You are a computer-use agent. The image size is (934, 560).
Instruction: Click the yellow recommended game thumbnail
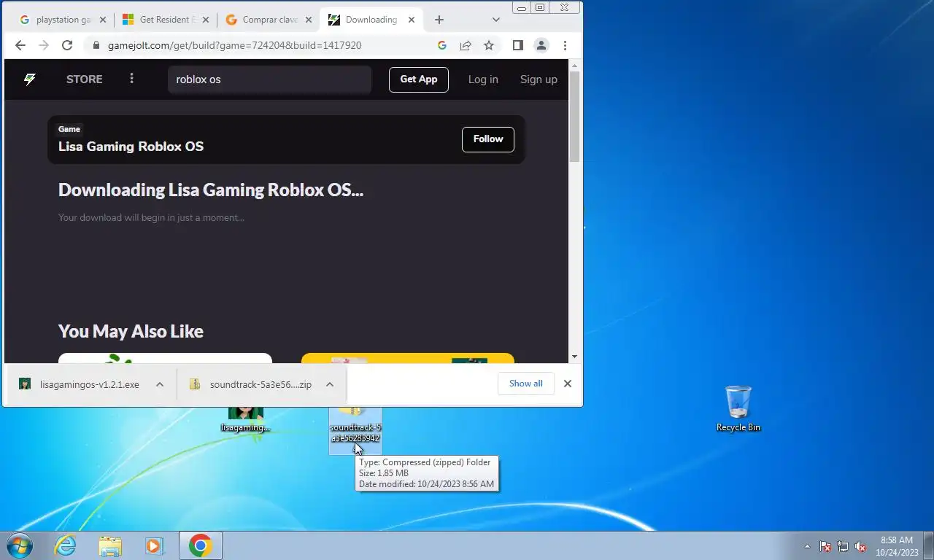point(407,358)
